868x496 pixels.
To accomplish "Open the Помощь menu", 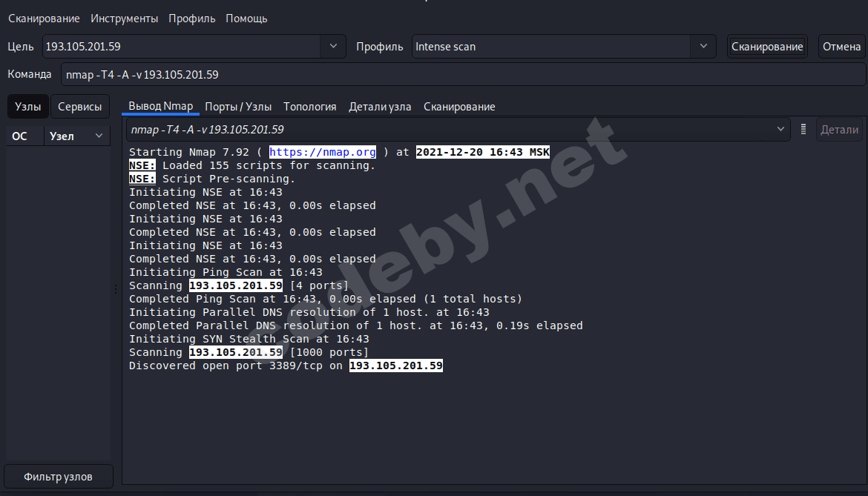I will pyautogui.click(x=246, y=18).
